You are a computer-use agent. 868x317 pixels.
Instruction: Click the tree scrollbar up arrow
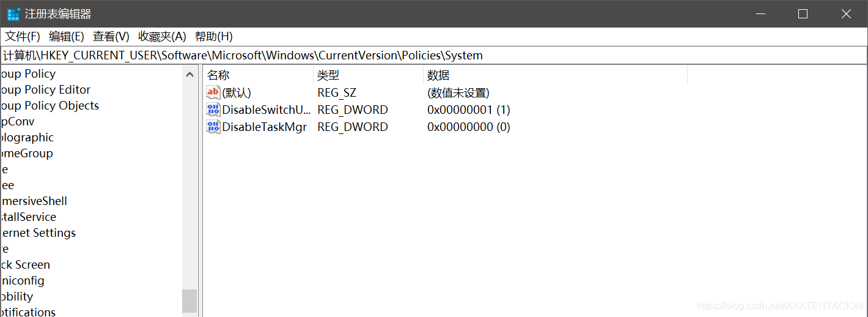coord(189,74)
